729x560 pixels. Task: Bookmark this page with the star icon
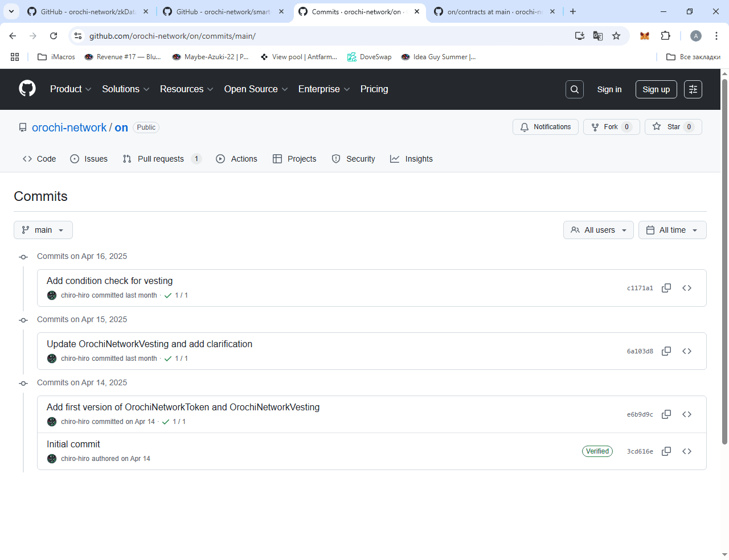(x=616, y=36)
